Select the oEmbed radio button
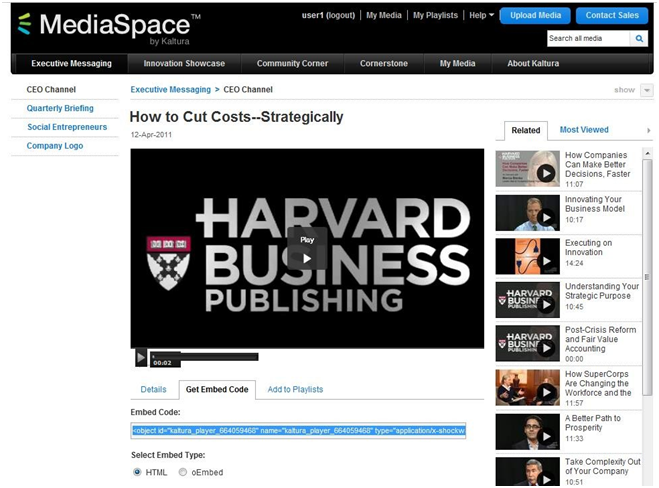Screen dimensions: 659x488 coord(182,472)
